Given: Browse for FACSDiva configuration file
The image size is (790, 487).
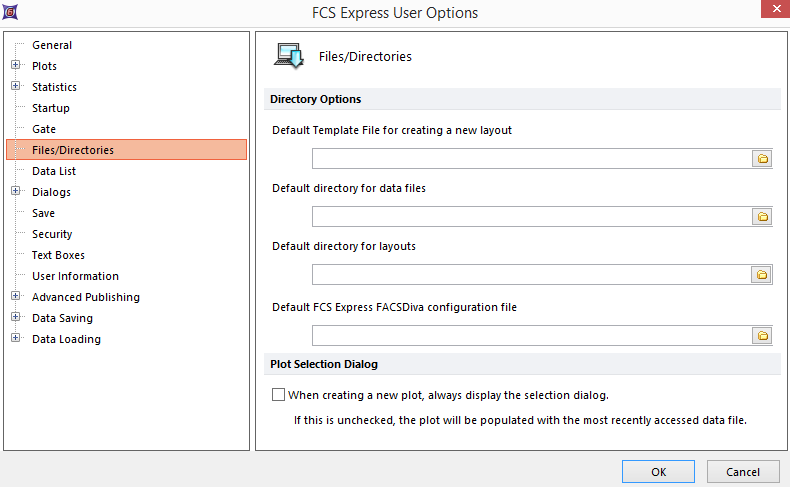Looking at the screenshot, I should 761,336.
